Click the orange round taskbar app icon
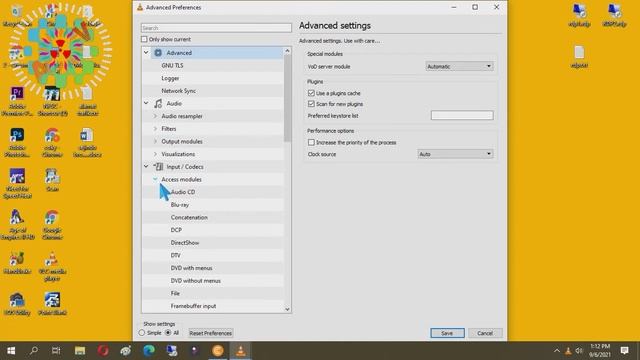640x360 pixels. (x=218, y=351)
